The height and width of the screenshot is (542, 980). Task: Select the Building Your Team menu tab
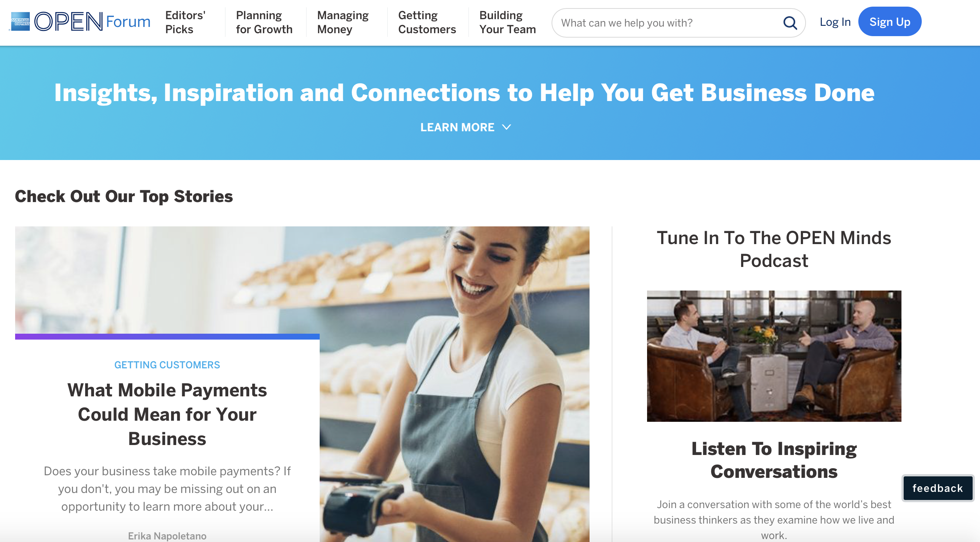[508, 22]
